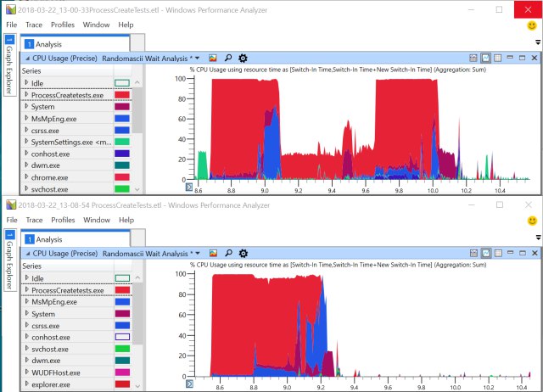
Task: Select graph only layout in bottom window
Action: pyautogui.click(x=486, y=253)
